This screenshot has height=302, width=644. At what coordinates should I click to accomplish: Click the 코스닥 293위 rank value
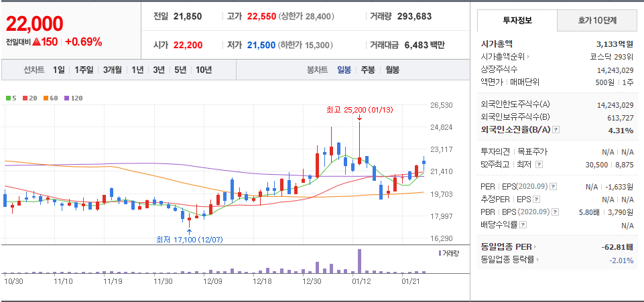coord(612,57)
